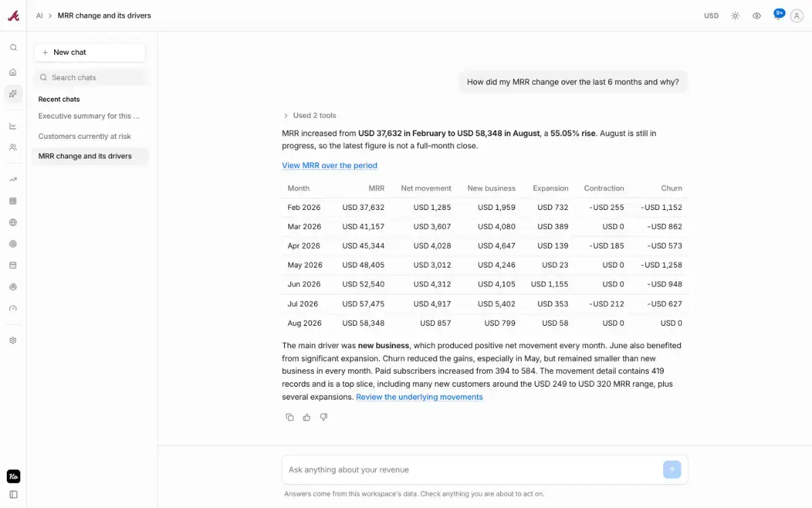Click the 'AI' breadcrumb
Screen dimensions: 812x508
tap(39, 16)
